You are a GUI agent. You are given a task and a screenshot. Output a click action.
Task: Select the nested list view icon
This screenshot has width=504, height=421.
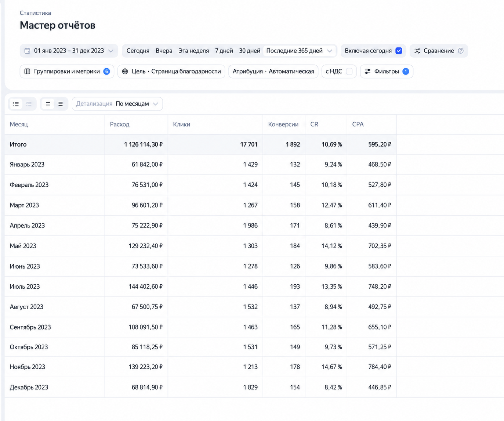point(29,104)
